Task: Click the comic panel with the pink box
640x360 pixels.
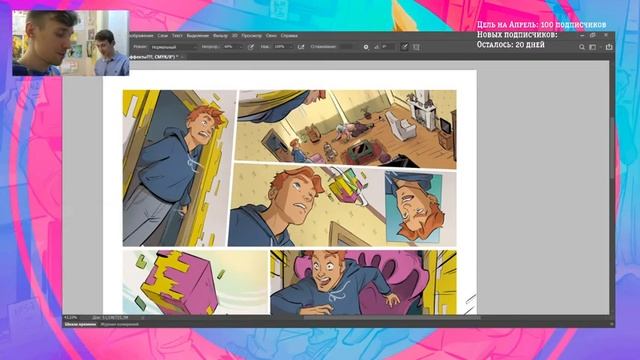Action: point(196,282)
